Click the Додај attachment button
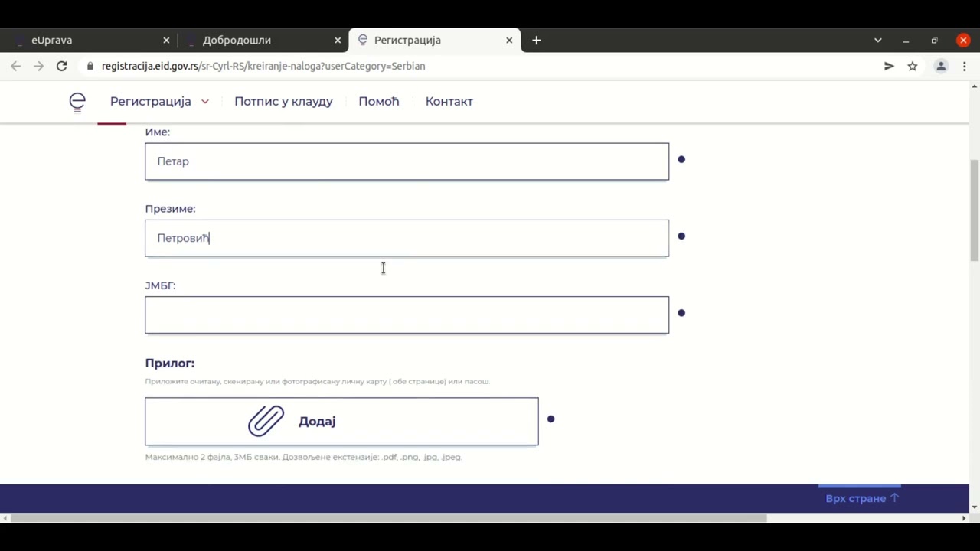980x551 pixels. tap(341, 421)
